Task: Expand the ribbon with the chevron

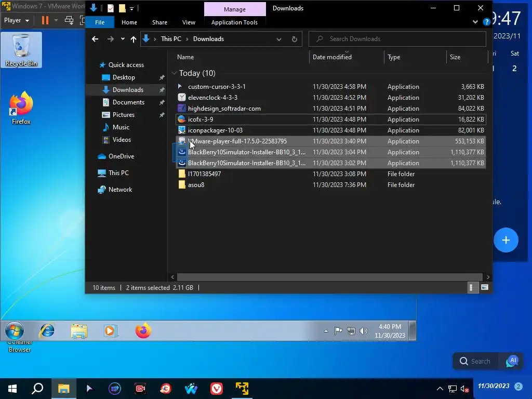Action: pyautogui.click(x=475, y=22)
